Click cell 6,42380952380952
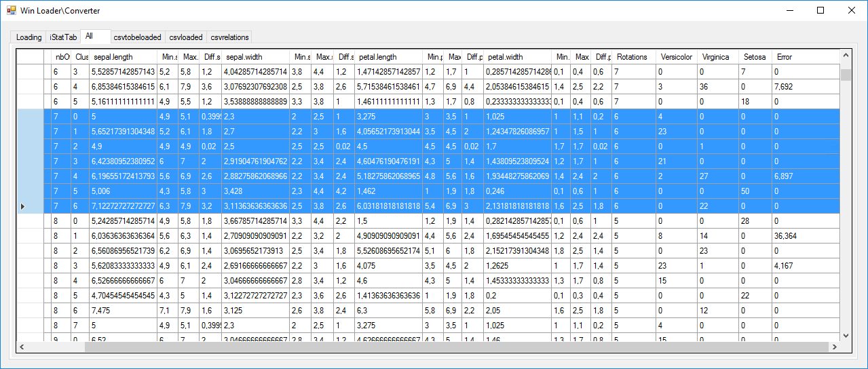868x369 pixels. coord(124,161)
